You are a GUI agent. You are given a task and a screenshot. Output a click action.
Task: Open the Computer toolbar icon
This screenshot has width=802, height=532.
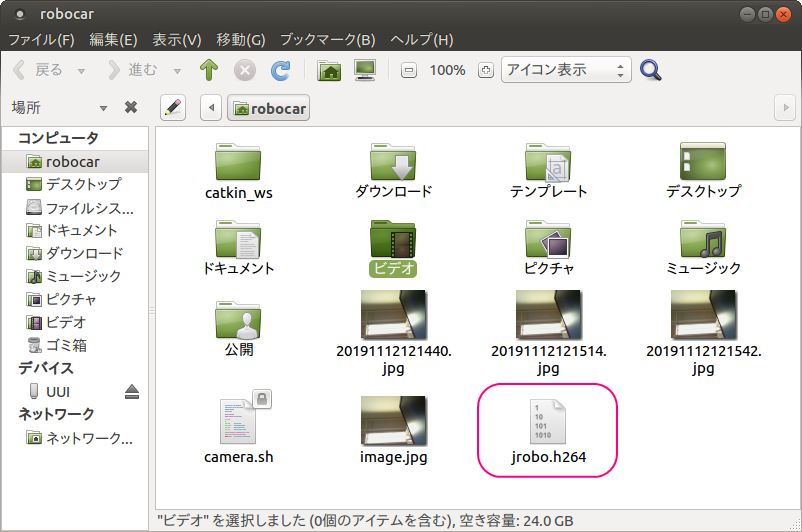(x=365, y=70)
